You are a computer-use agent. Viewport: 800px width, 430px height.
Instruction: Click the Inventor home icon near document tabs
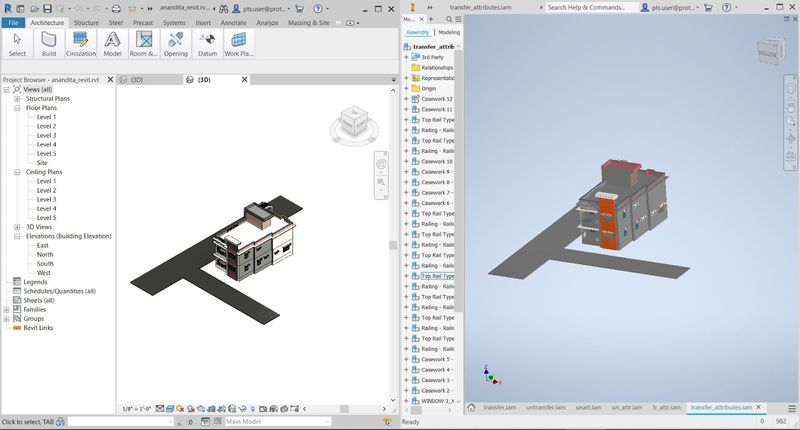471,407
